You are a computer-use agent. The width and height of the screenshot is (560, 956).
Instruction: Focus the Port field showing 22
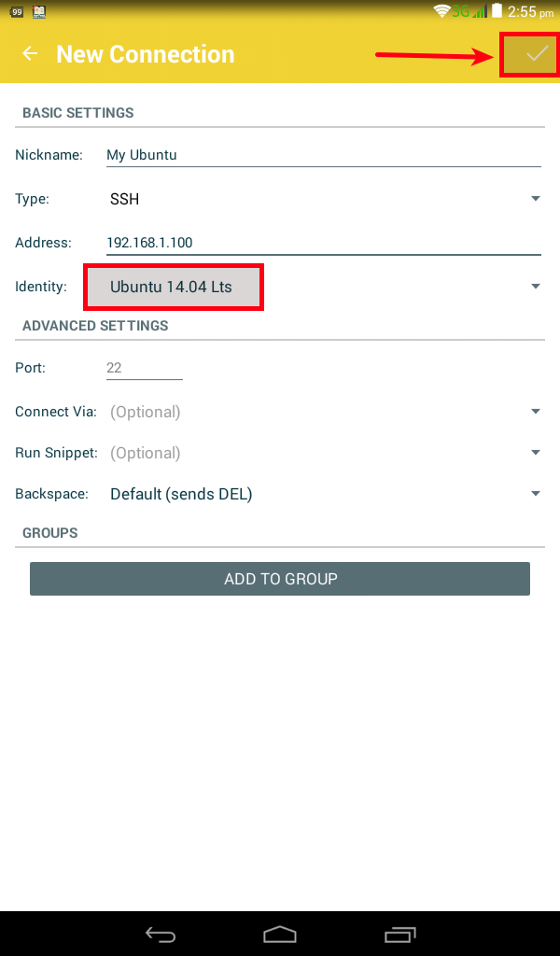click(x=145, y=368)
